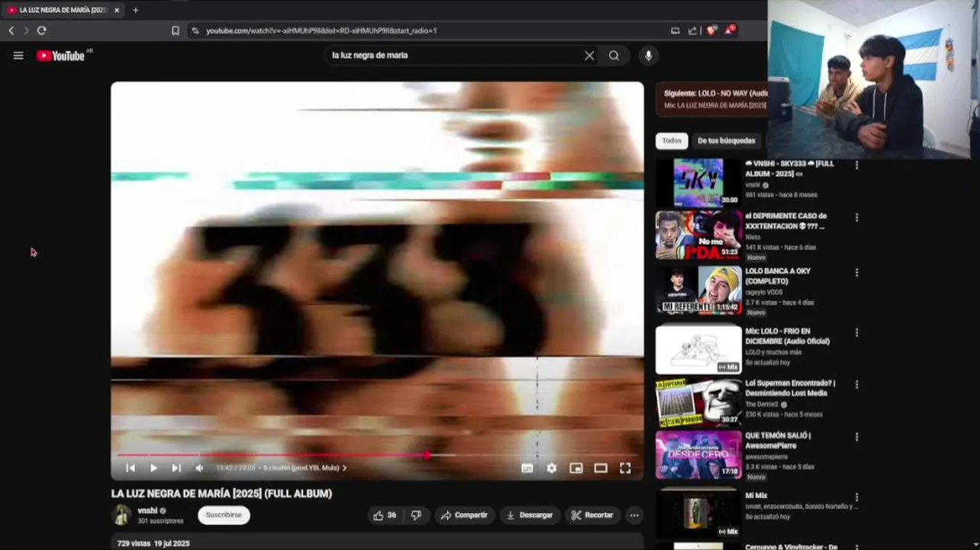The width and height of the screenshot is (980, 550).
Task: Create a clip with Recortar
Action: click(x=592, y=515)
